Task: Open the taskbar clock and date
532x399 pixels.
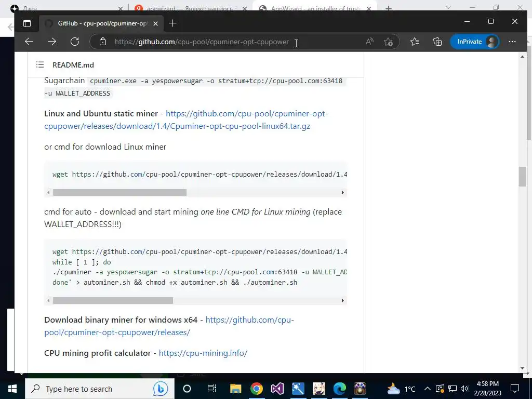Action: [487, 389]
